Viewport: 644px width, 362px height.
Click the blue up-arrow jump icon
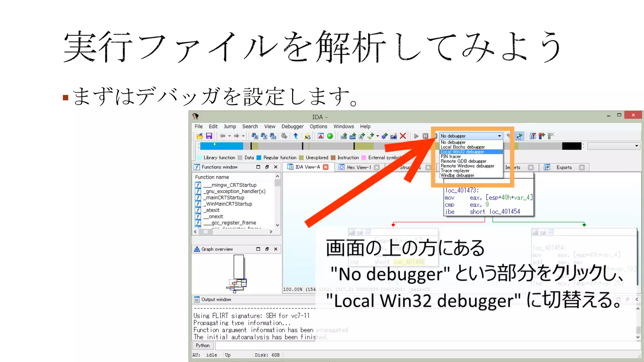point(296,136)
